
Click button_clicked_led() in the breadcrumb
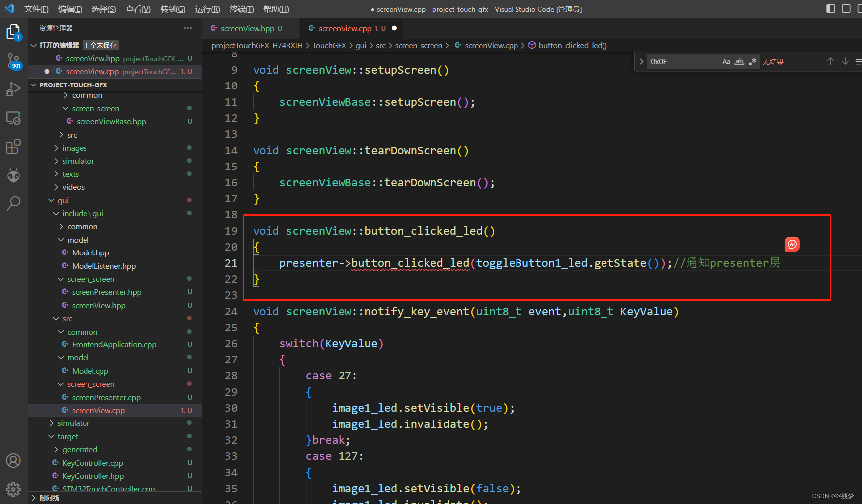tap(573, 45)
